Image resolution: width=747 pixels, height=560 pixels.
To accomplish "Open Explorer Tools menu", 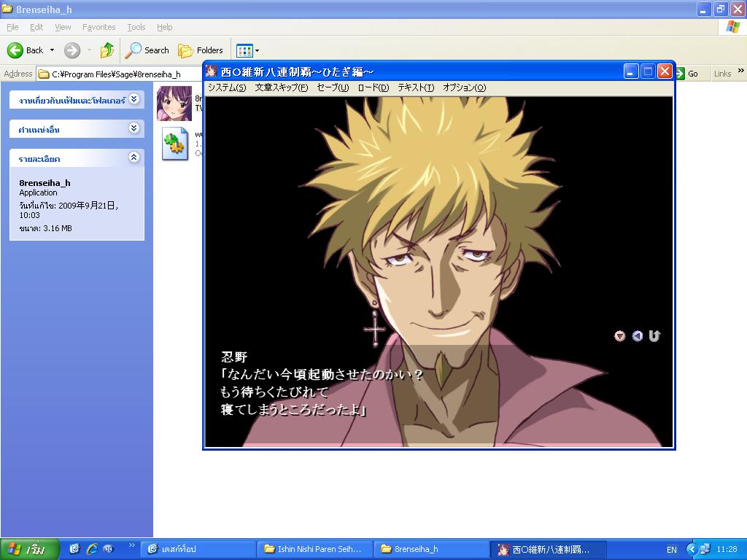I will tap(136, 27).
